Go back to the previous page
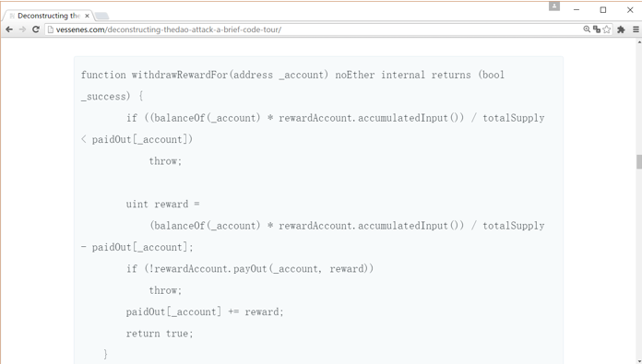Image resolution: width=642 pixels, height=364 pixels. (x=9, y=29)
